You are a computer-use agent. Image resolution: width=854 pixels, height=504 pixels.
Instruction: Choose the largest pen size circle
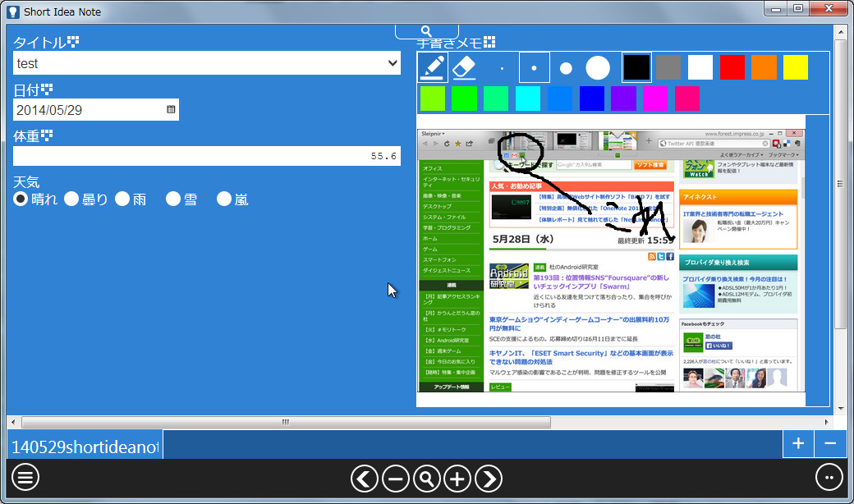click(x=598, y=68)
